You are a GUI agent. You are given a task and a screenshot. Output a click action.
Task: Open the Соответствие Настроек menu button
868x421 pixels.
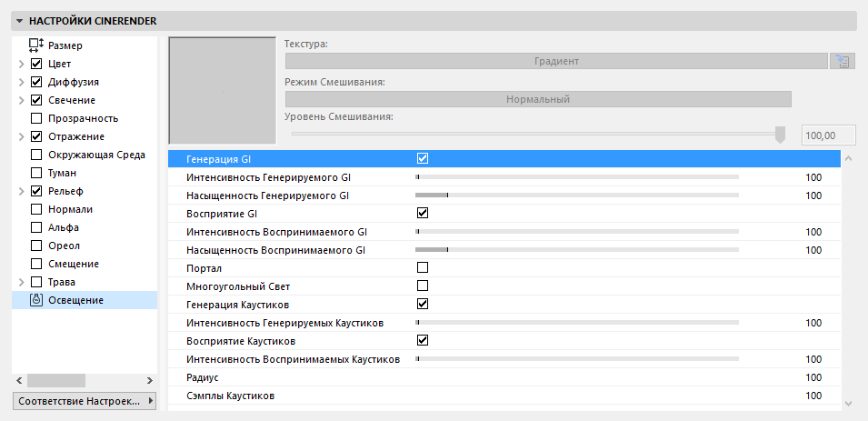tap(85, 400)
